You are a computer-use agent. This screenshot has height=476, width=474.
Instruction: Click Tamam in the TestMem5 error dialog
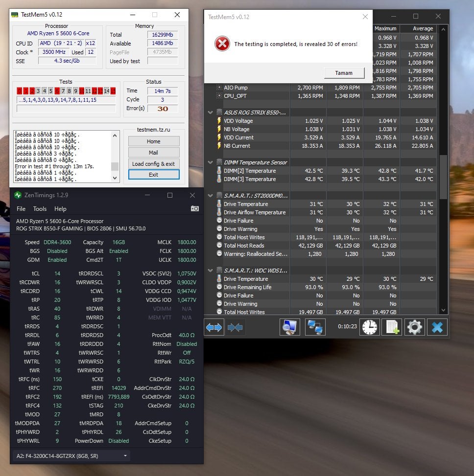pyautogui.click(x=344, y=73)
